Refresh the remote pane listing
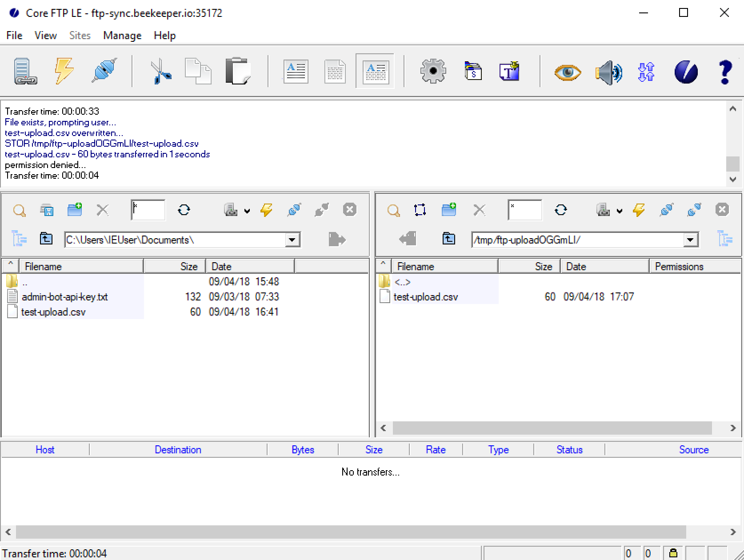 click(561, 210)
